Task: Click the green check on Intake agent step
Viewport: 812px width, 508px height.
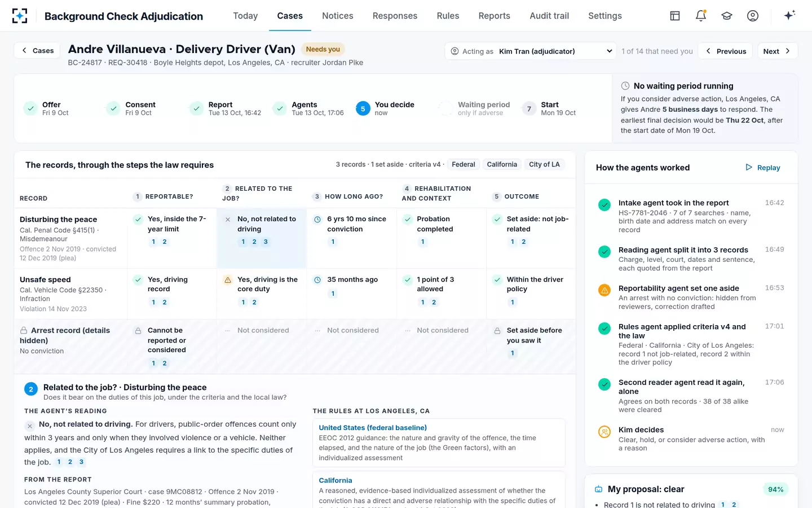Action: click(604, 205)
